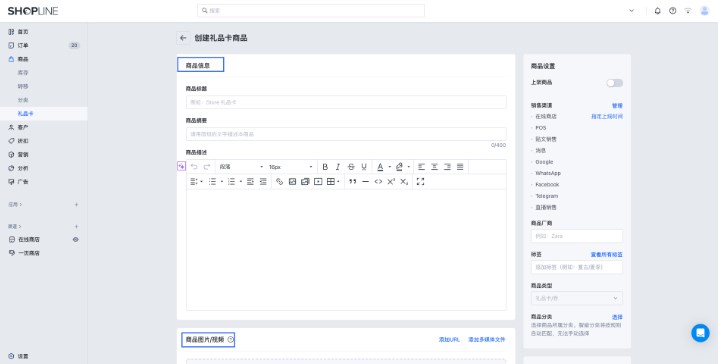Redo the last edit in the description editor
Screen dimensions: 718x364
[207, 167]
